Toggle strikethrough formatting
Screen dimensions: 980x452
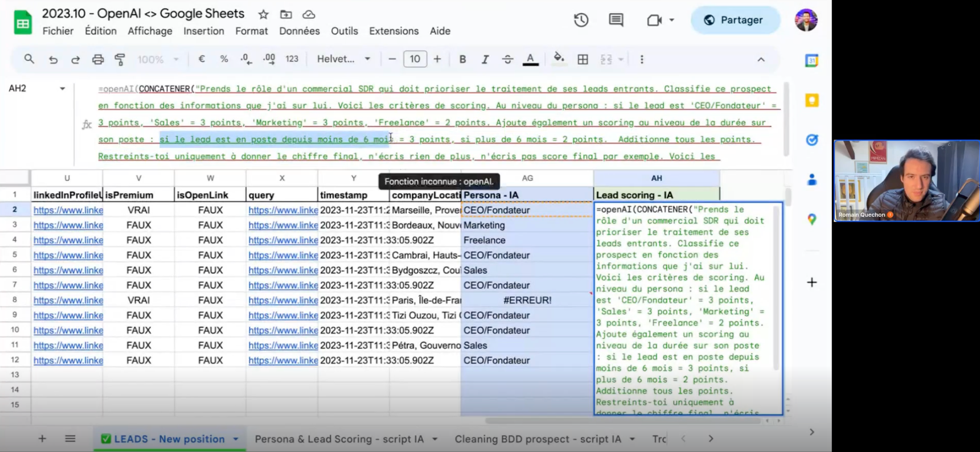point(507,59)
